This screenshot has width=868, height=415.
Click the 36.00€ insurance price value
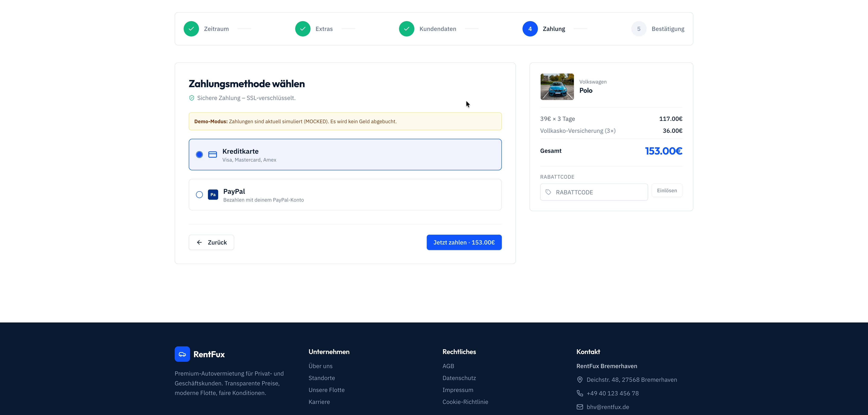(x=672, y=131)
